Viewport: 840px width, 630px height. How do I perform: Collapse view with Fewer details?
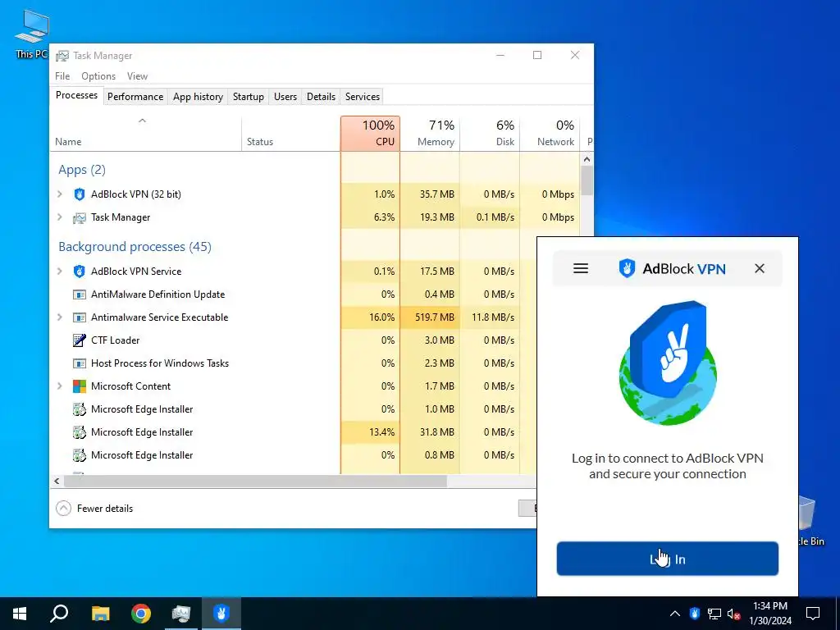(x=94, y=509)
